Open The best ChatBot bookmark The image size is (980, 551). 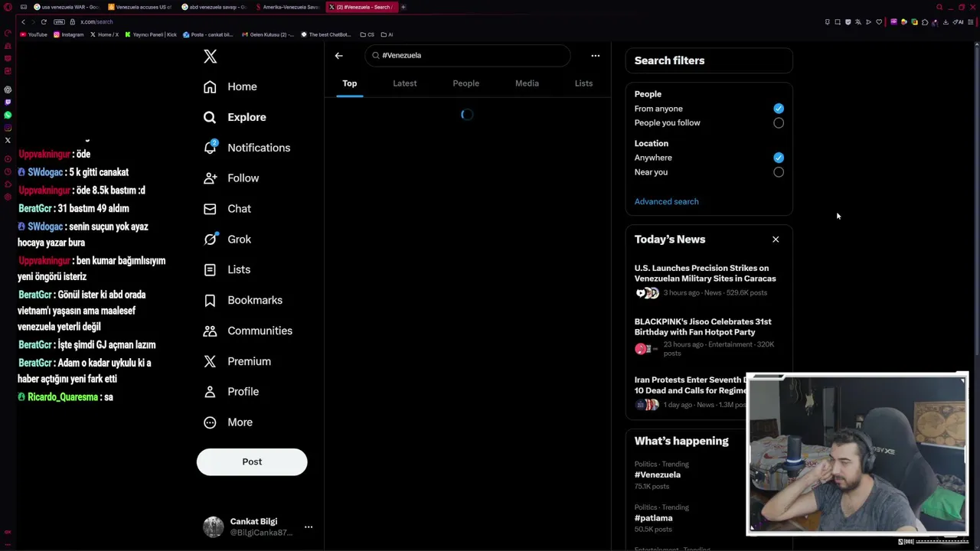[326, 34]
